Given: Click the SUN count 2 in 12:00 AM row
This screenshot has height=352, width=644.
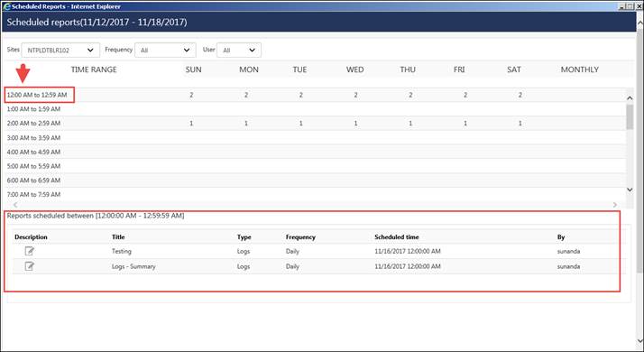Looking at the screenshot, I should (x=191, y=95).
